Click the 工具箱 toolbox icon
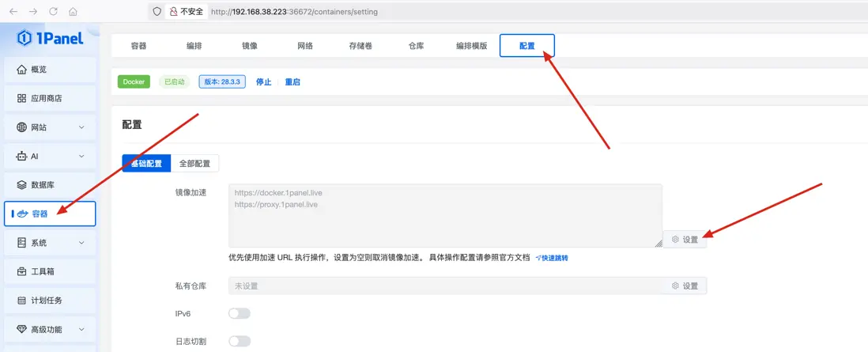This screenshot has width=868, height=352. point(21,271)
